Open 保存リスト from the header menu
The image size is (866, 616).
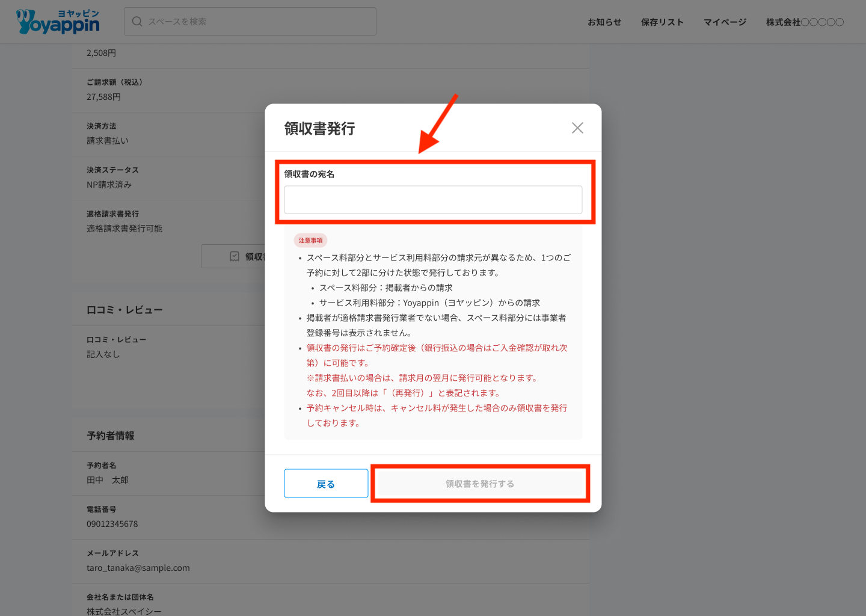click(x=662, y=22)
